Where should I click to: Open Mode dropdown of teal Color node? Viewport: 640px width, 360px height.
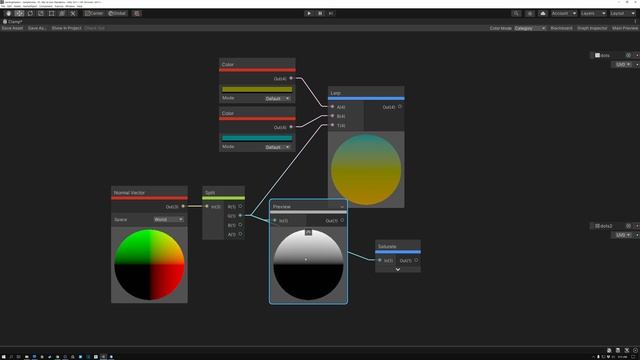pyautogui.click(x=278, y=147)
